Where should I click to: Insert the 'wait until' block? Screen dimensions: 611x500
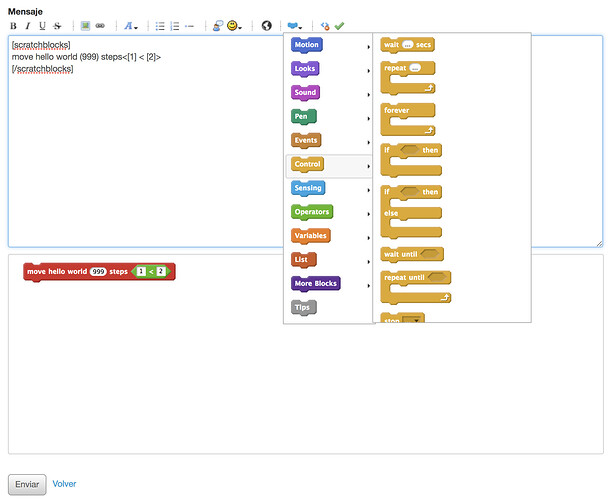412,254
